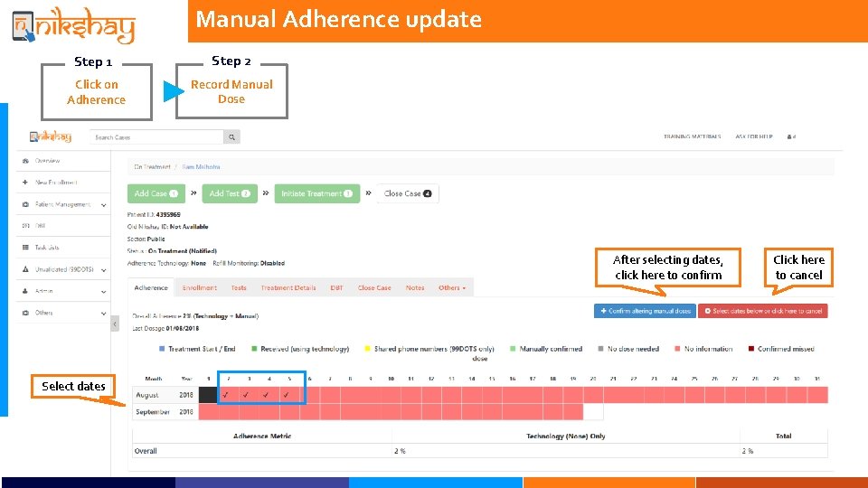
Task: Click Patient ID '4395969' value
Action: (168, 215)
